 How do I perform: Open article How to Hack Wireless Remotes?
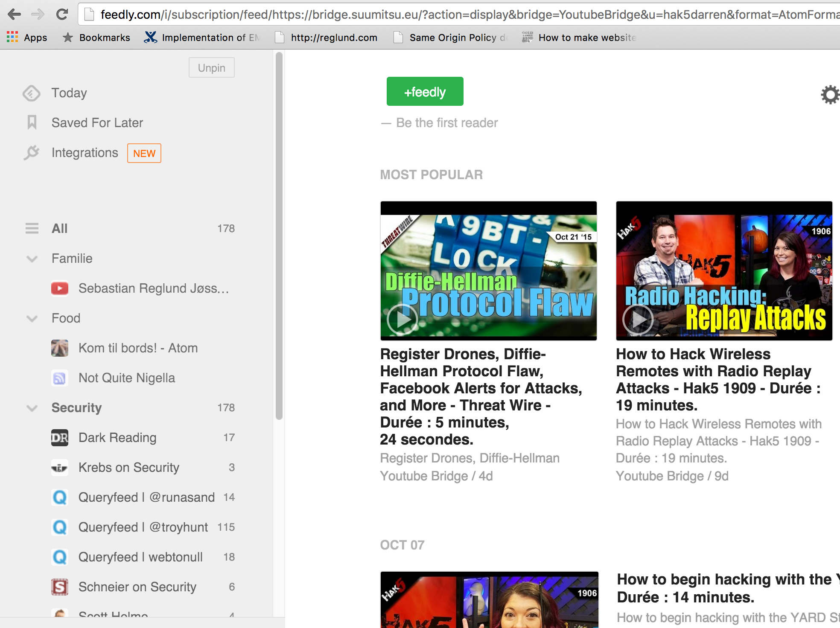tap(718, 380)
